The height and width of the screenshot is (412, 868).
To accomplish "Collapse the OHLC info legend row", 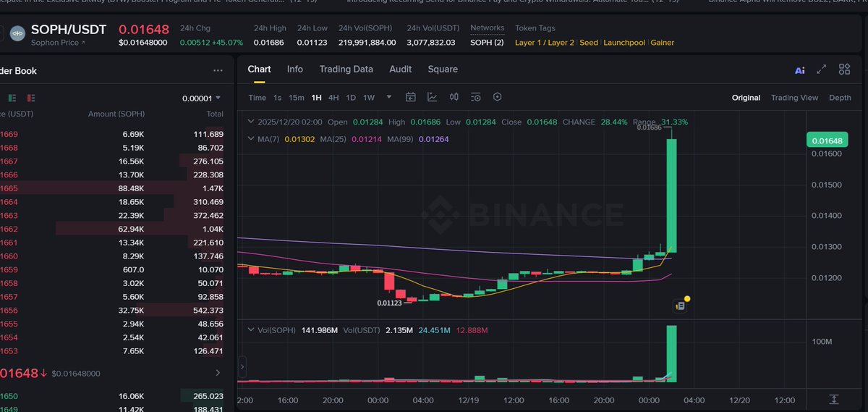I will tap(251, 122).
